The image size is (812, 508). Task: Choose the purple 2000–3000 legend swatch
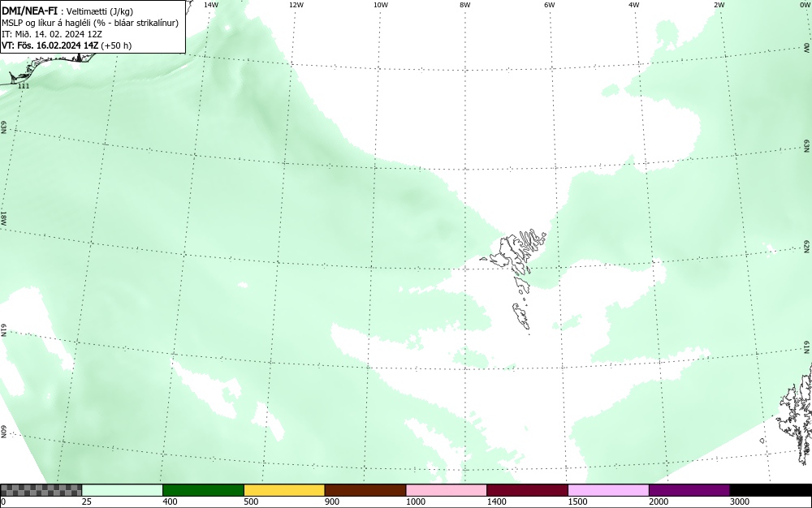coord(689,490)
